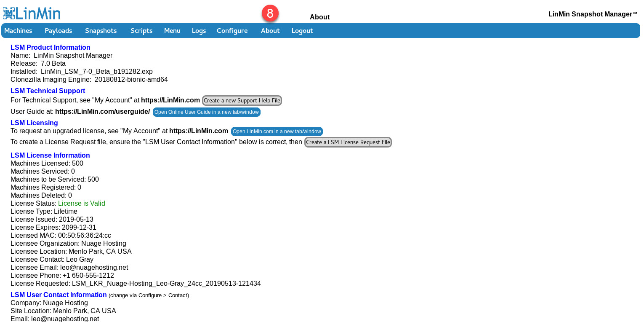View the Logs page
The width and height of the screenshot is (644, 322).
[199, 31]
